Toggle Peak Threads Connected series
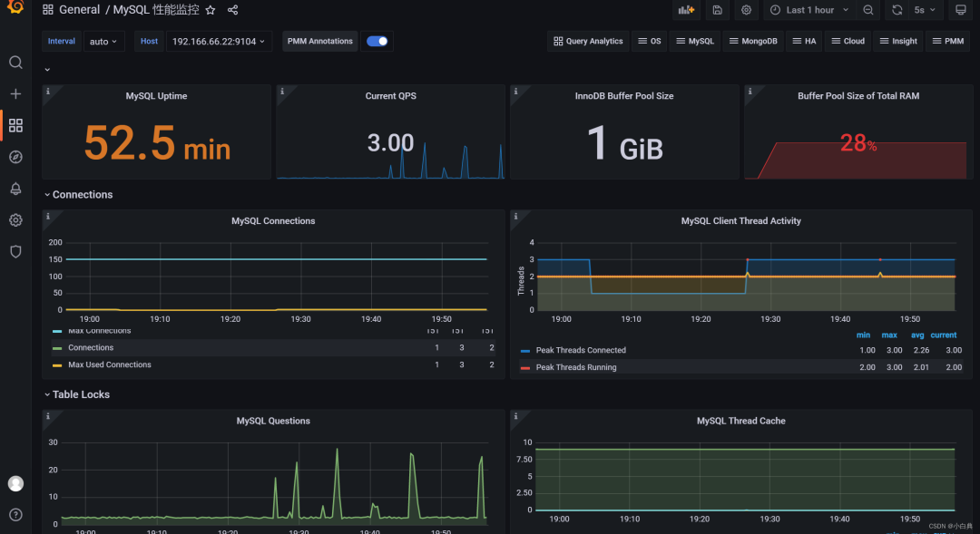The width and height of the screenshot is (980, 534). tap(581, 350)
